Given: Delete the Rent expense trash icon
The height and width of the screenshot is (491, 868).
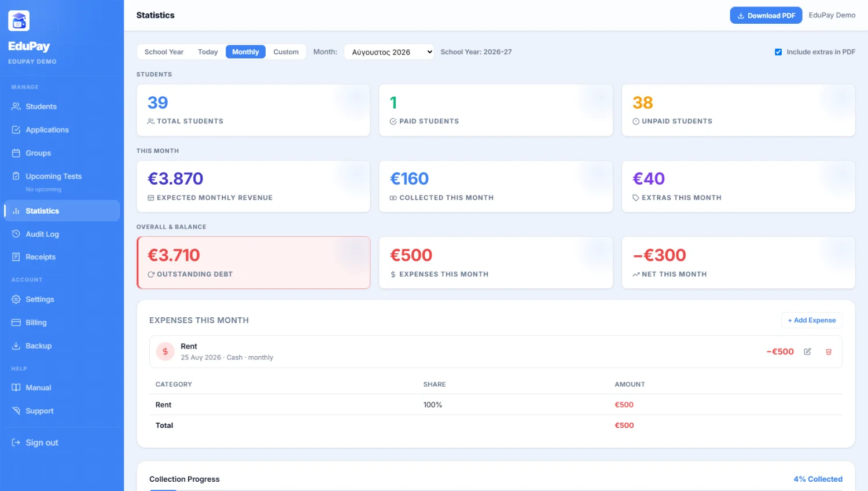Looking at the screenshot, I should 829,351.
